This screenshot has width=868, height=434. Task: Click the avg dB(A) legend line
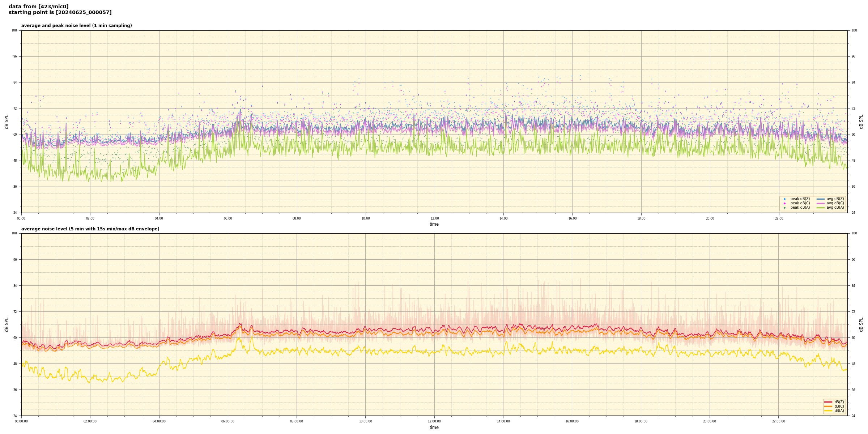coord(821,208)
